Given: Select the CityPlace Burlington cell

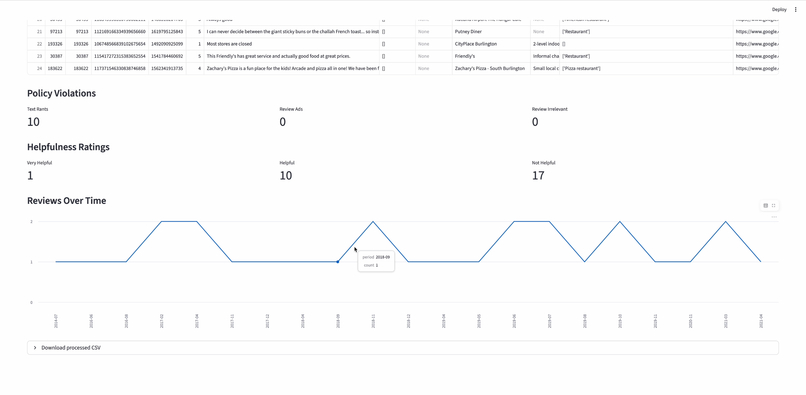Looking at the screenshot, I should pyautogui.click(x=491, y=44).
